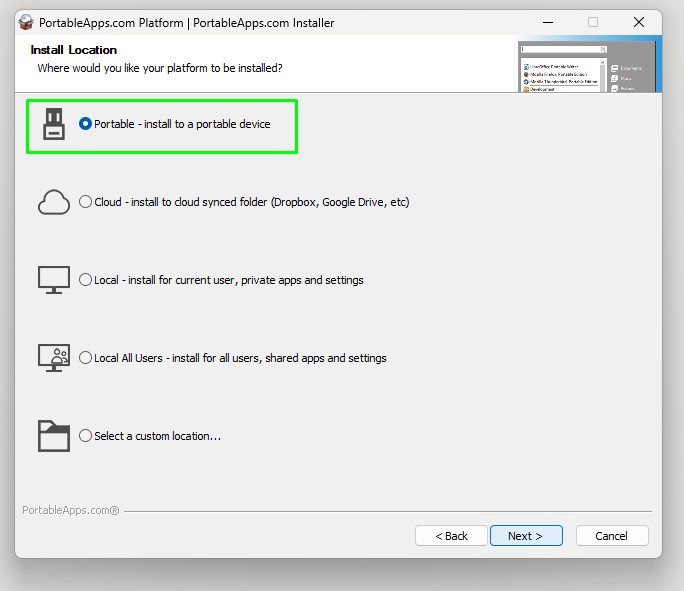Click the platform preview thumbnail in header
Screen dimensions: 684x591
pos(589,66)
